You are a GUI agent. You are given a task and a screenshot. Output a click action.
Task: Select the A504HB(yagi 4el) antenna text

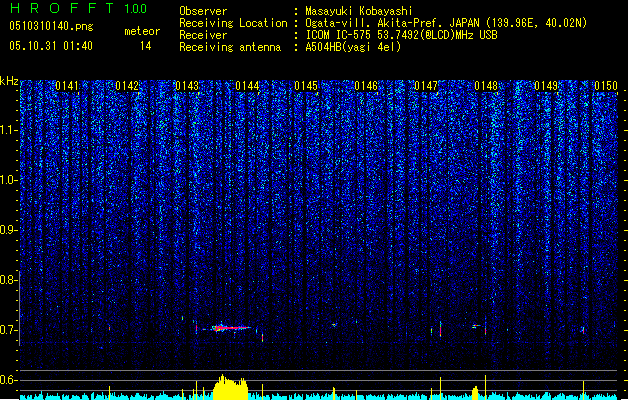[x=353, y=47]
